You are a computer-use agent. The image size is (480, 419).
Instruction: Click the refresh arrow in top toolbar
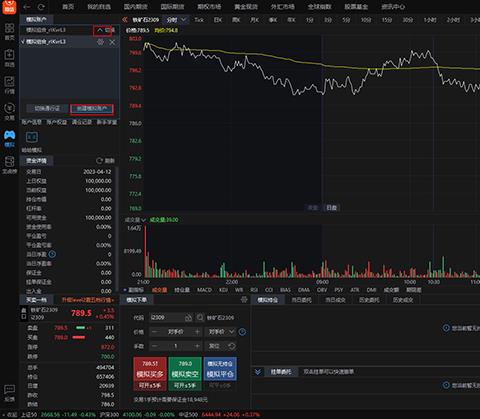pyautogui.click(x=41, y=7)
